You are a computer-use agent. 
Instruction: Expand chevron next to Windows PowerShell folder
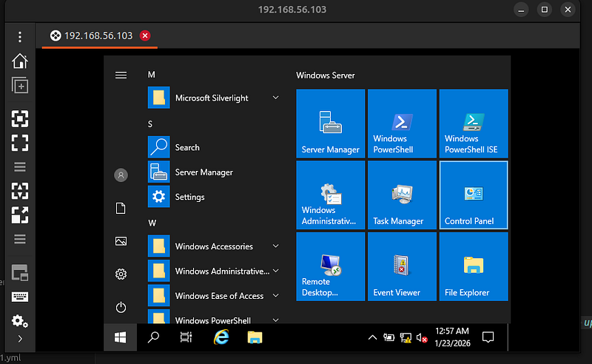point(276,320)
